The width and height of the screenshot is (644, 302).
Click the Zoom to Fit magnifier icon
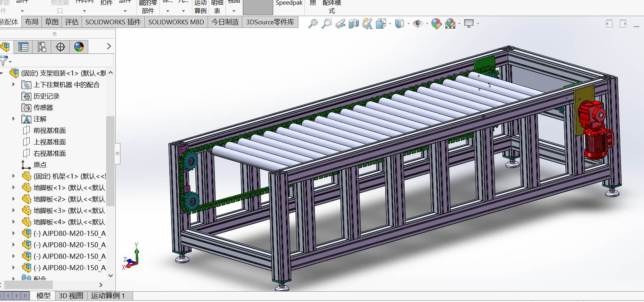point(313,24)
